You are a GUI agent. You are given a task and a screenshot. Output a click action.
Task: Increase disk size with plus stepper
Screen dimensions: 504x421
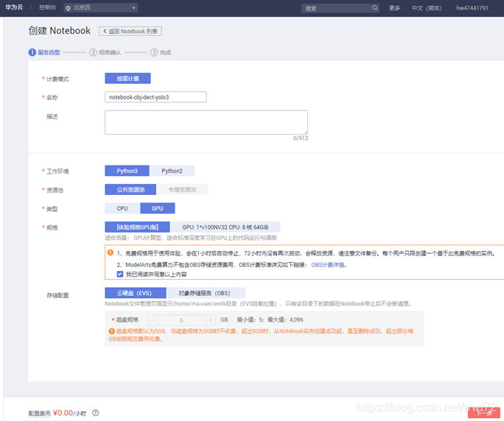[210, 320]
